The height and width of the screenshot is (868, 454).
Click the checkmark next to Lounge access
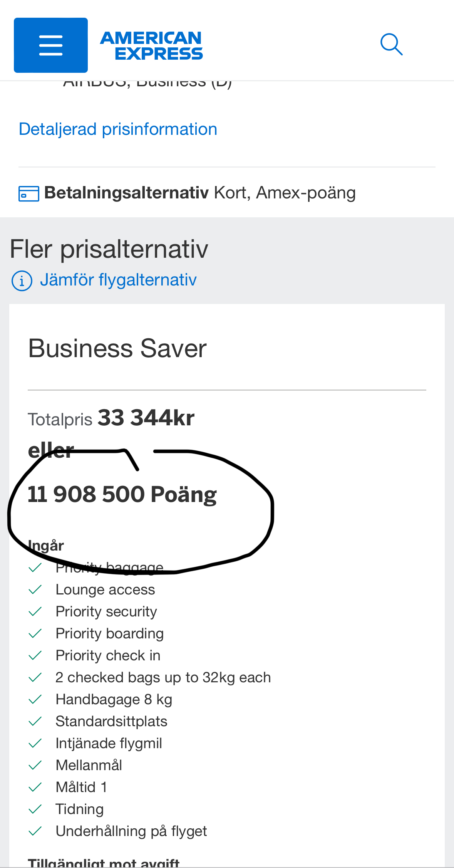coord(36,589)
